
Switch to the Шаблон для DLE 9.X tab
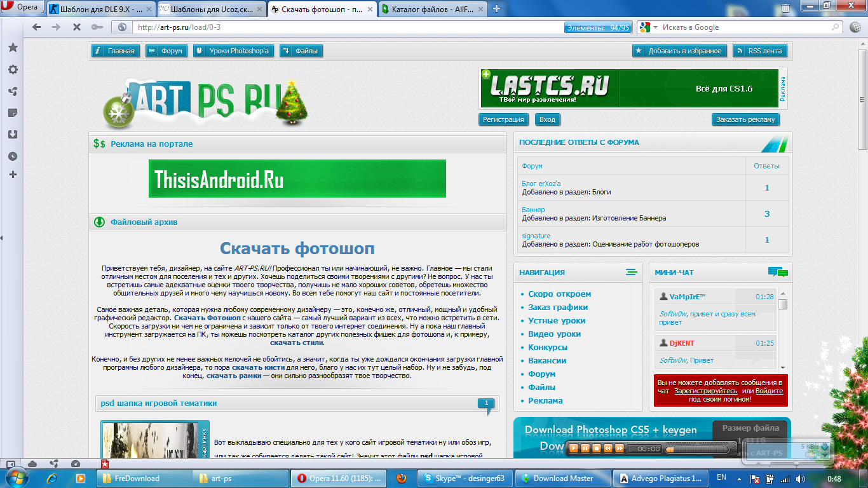(x=100, y=9)
